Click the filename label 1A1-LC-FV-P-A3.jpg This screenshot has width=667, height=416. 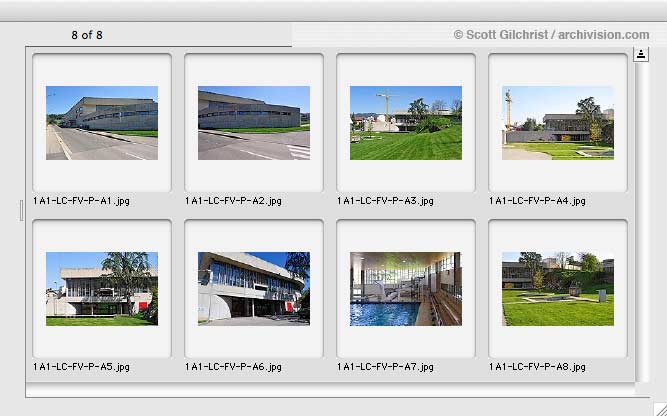385,201
